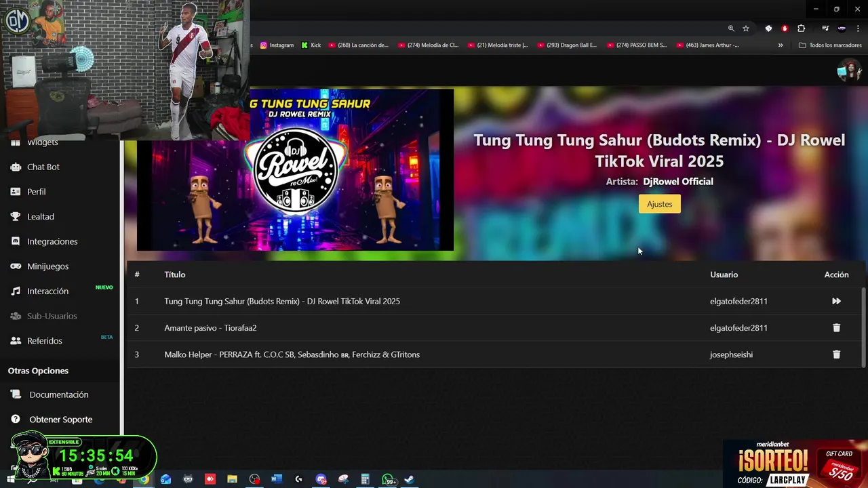This screenshot has width=868, height=488.
Task: Expand the bookmarks overflow chevron
Action: [781, 45]
